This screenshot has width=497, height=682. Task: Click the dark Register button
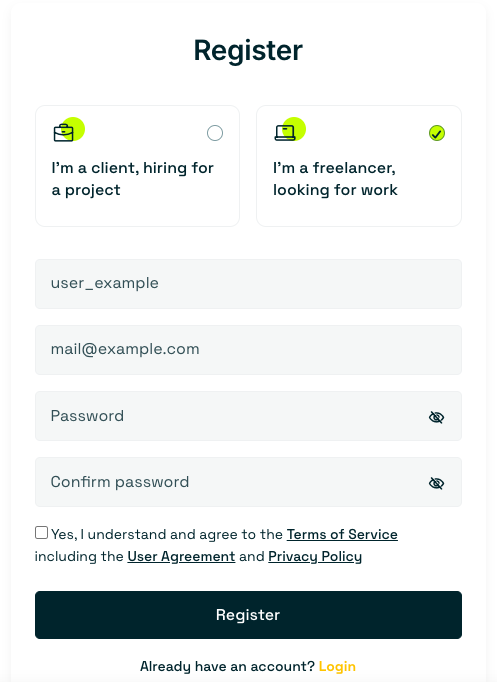click(x=248, y=615)
